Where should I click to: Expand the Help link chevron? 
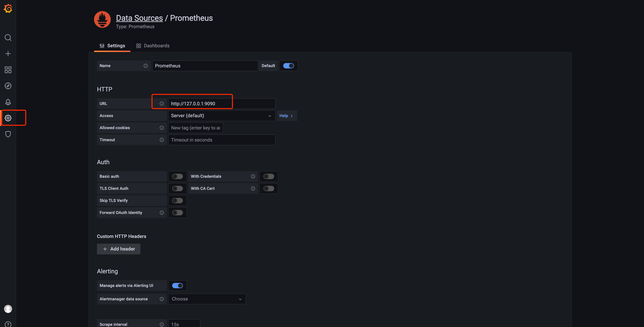tap(291, 116)
